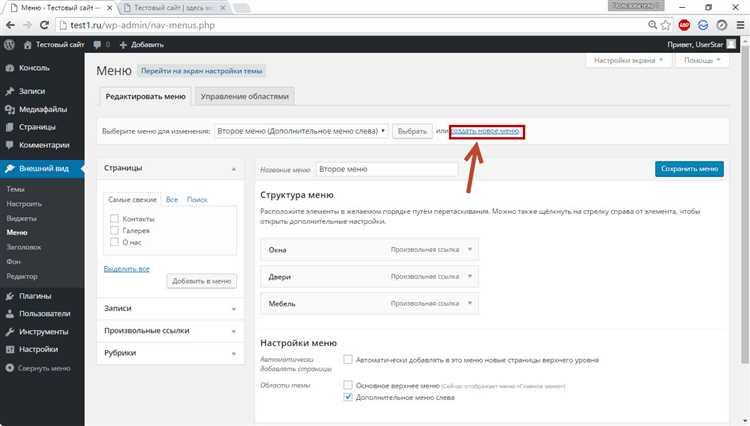Open Инструменты in the sidebar
Image resolution: width=750 pixels, height=426 pixels.
coord(42,331)
